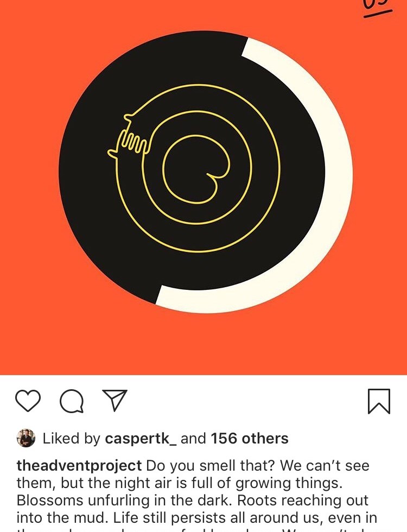Image resolution: width=407 pixels, height=532 pixels.
Task: Open comments using the speech bubble icon
Action: tap(72, 401)
